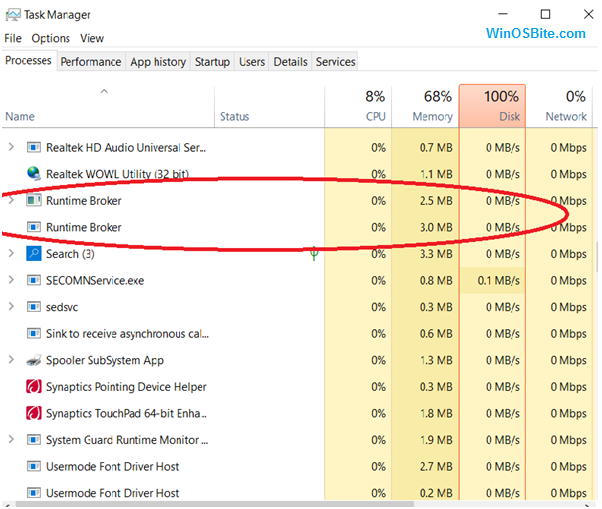Open the View menu
This screenshot has width=602, height=509.
point(92,38)
